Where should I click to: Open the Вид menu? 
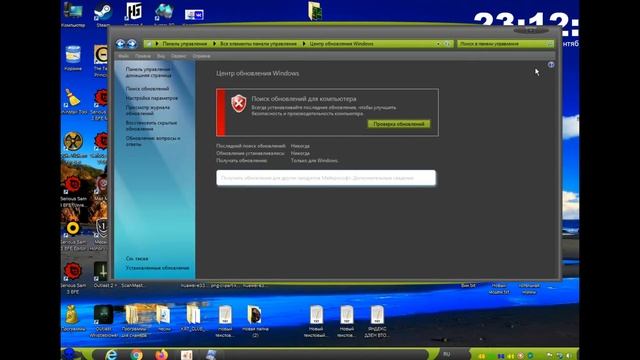point(161,56)
